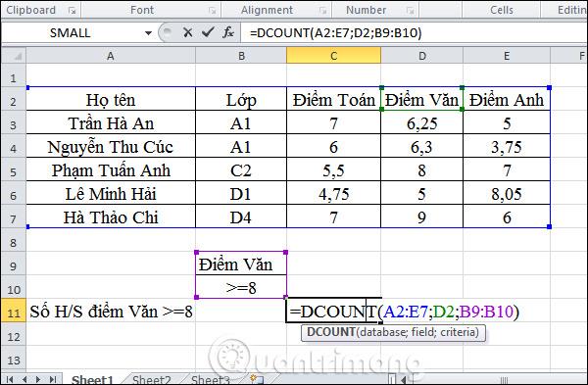Image resolution: width=588 pixels, height=385 pixels.
Task: Select cell 'Hà Thảo Chi'
Action: (x=111, y=217)
